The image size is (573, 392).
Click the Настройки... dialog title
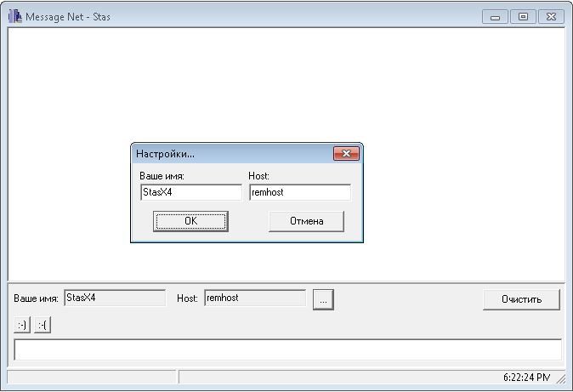[166, 154]
